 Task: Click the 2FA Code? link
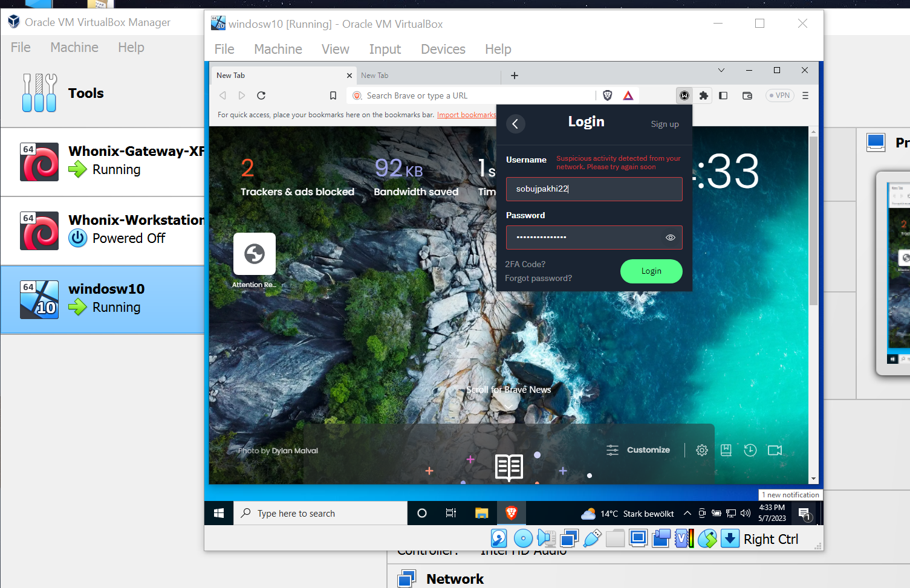pyautogui.click(x=525, y=264)
